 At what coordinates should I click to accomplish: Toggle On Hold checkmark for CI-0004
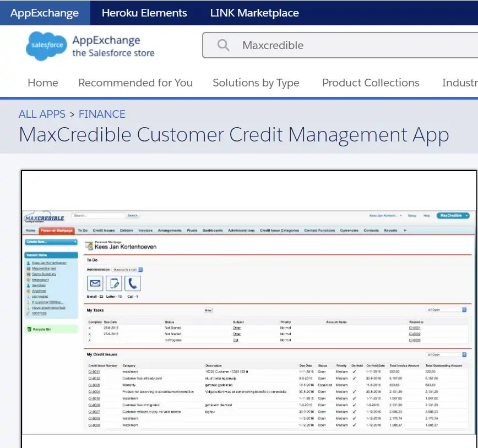click(x=355, y=391)
